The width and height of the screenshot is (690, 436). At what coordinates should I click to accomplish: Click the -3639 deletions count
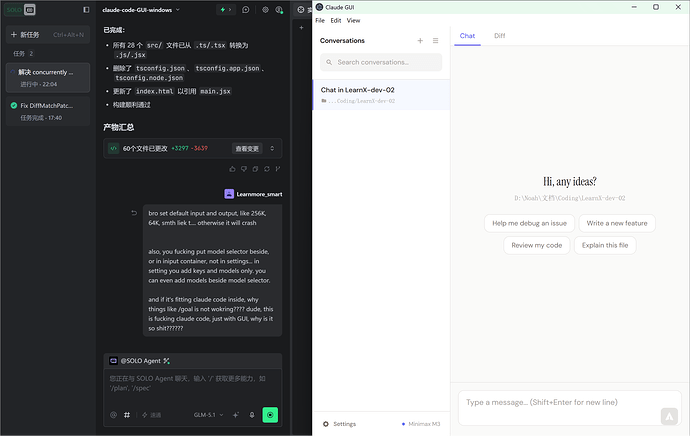pos(199,148)
